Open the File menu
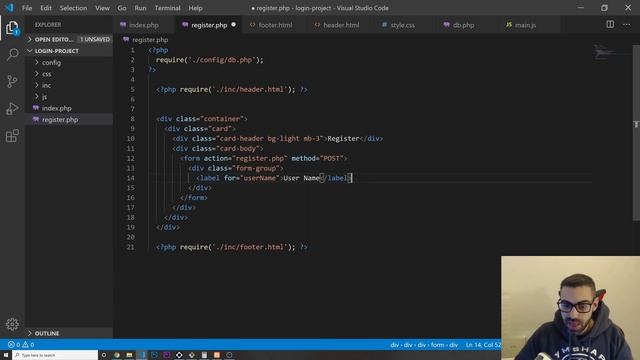The height and width of the screenshot is (360, 640). [27, 8]
